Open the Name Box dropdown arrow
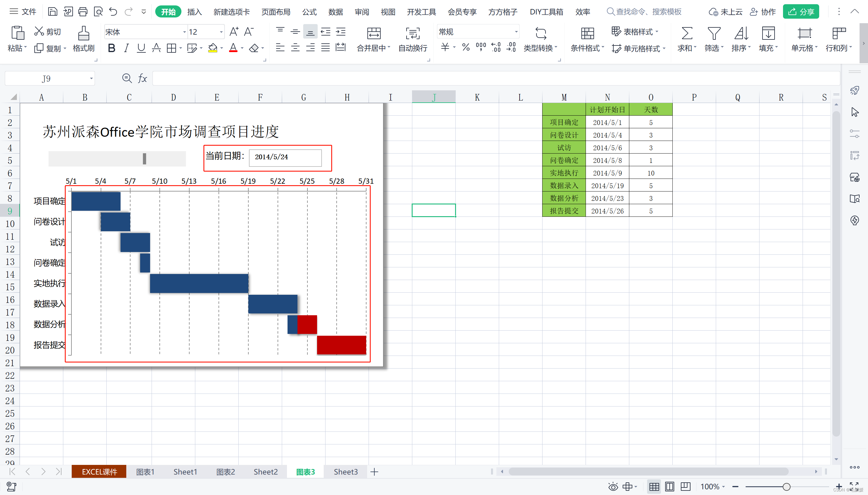 pos(91,79)
